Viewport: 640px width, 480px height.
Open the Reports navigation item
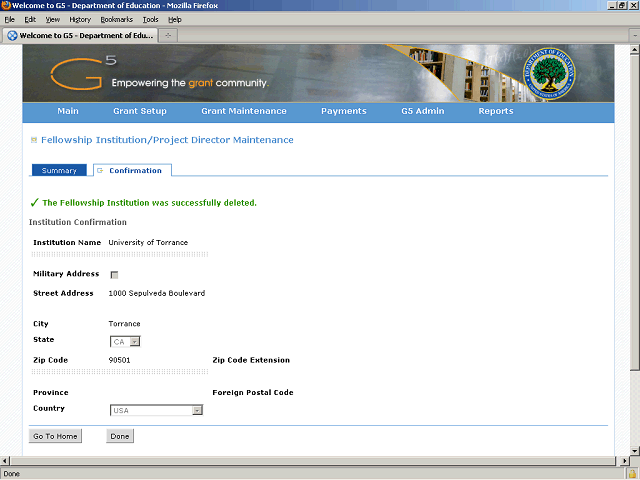coord(496,111)
